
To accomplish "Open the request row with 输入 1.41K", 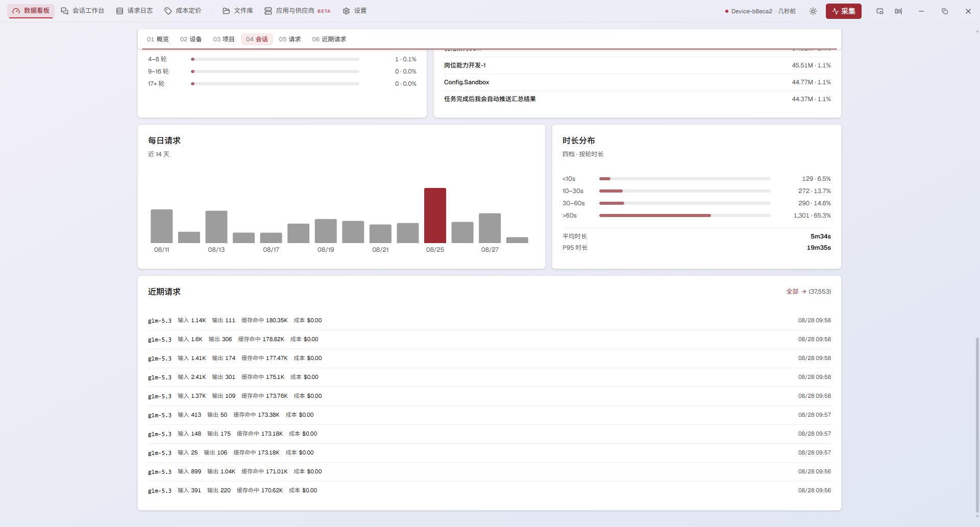I will click(489, 358).
